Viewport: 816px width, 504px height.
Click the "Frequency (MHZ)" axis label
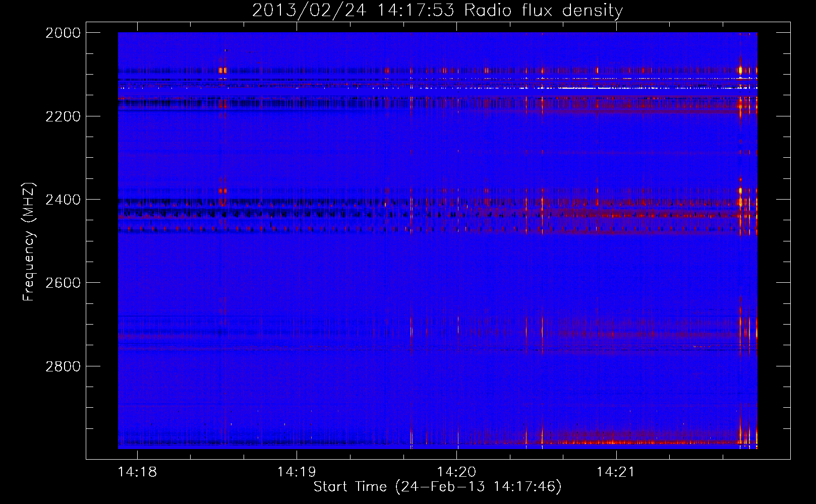click(29, 242)
